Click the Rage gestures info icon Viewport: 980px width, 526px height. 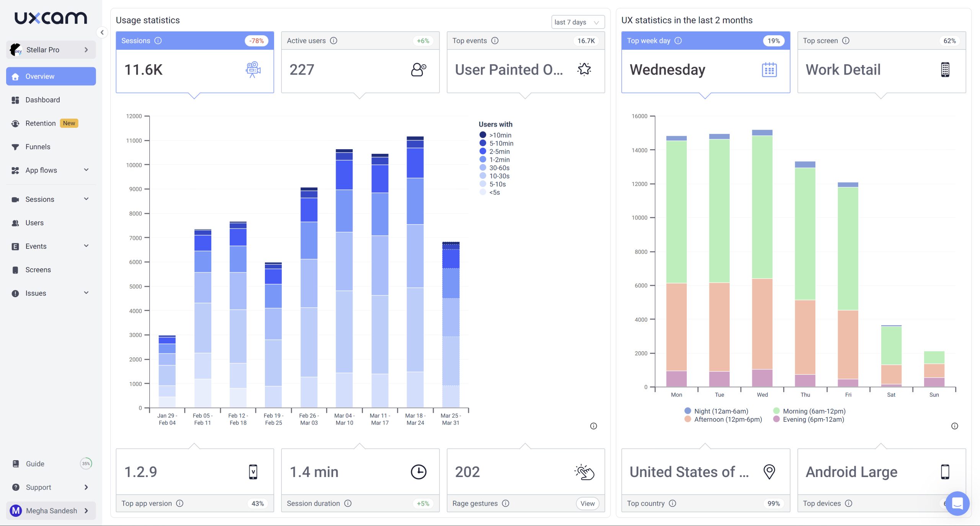pos(505,503)
